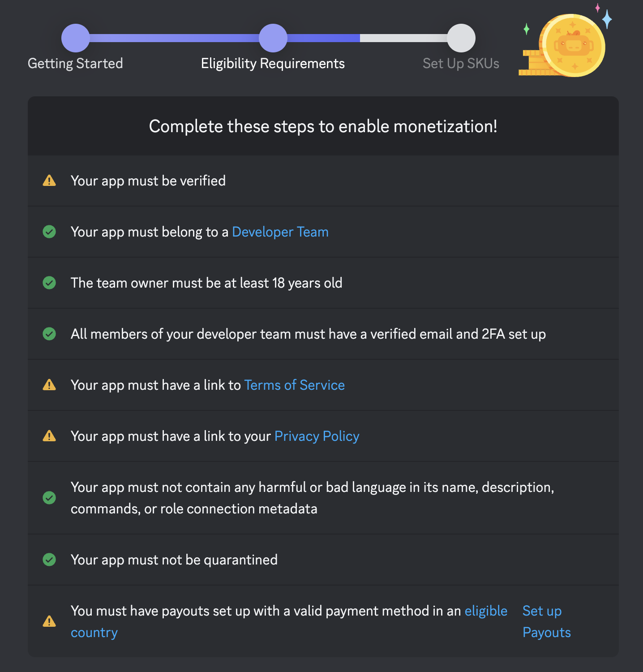Click green checkmark next to Developer Team requirement
Screen dimensions: 643x672
coord(49,232)
